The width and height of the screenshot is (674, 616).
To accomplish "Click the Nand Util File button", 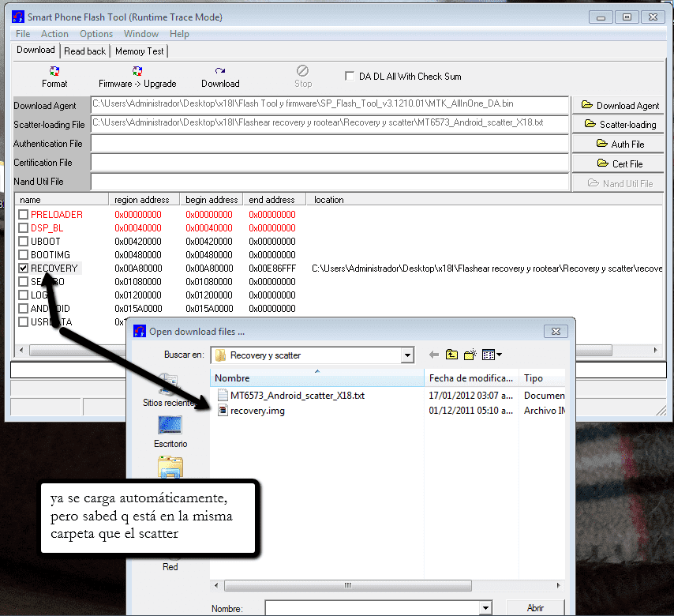I will coord(618,183).
